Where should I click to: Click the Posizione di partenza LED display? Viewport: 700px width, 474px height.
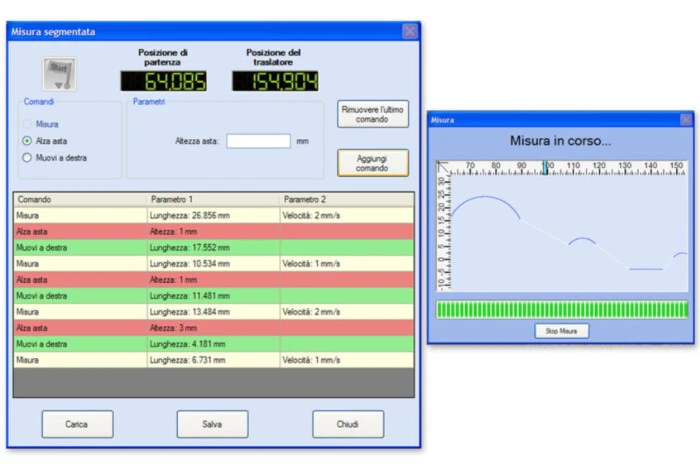[163, 81]
